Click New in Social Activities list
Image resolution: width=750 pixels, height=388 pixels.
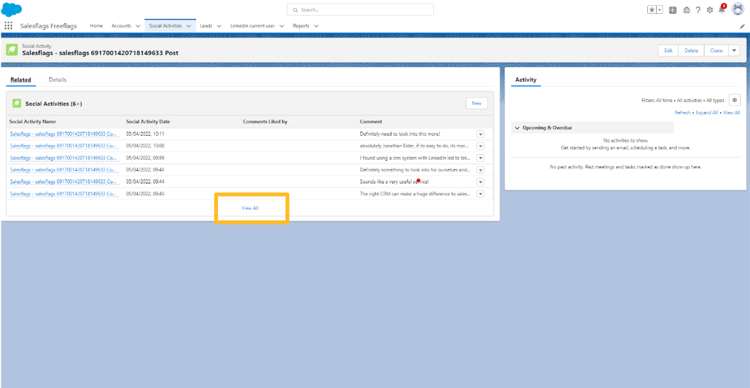pyautogui.click(x=476, y=103)
